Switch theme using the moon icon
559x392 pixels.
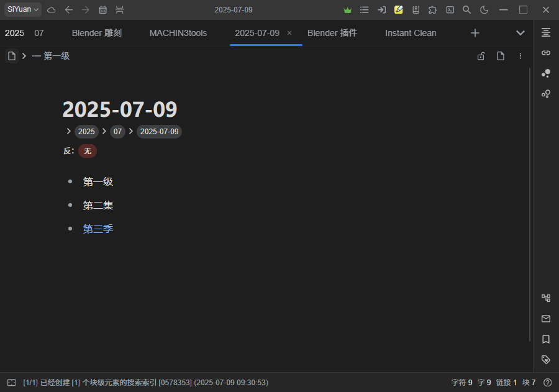coord(484,10)
